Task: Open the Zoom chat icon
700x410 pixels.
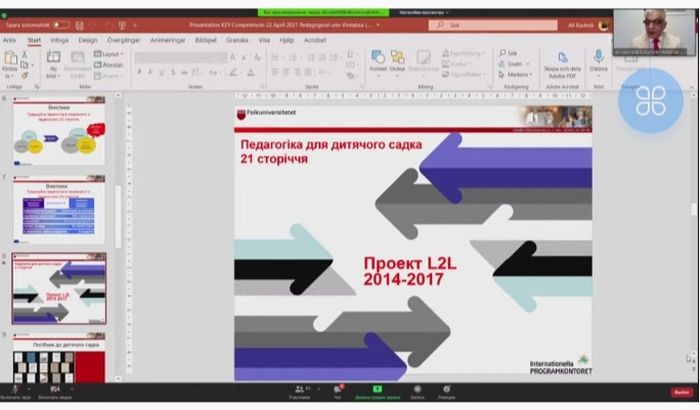Action: tap(338, 390)
